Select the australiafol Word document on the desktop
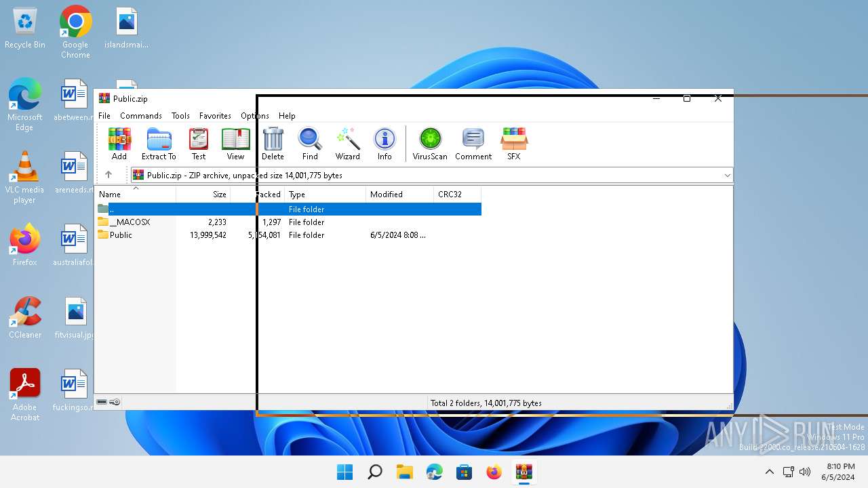The height and width of the screenshot is (488, 868). click(73, 245)
